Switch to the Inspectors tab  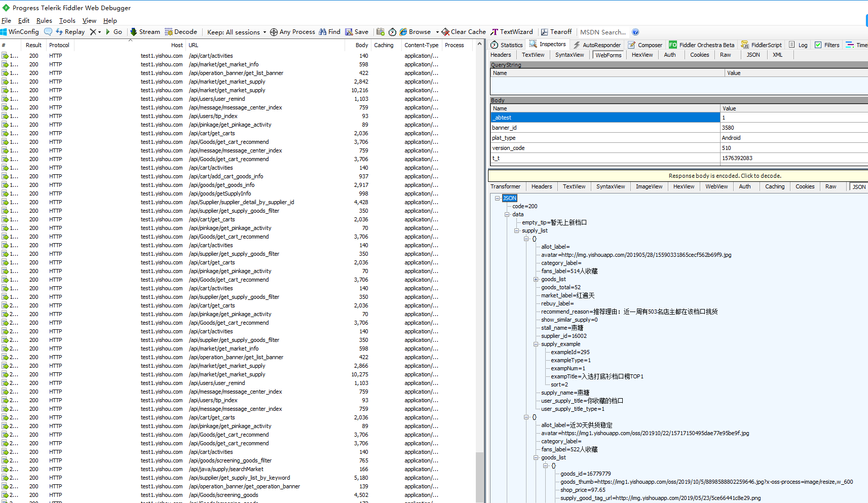(x=547, y=45)
